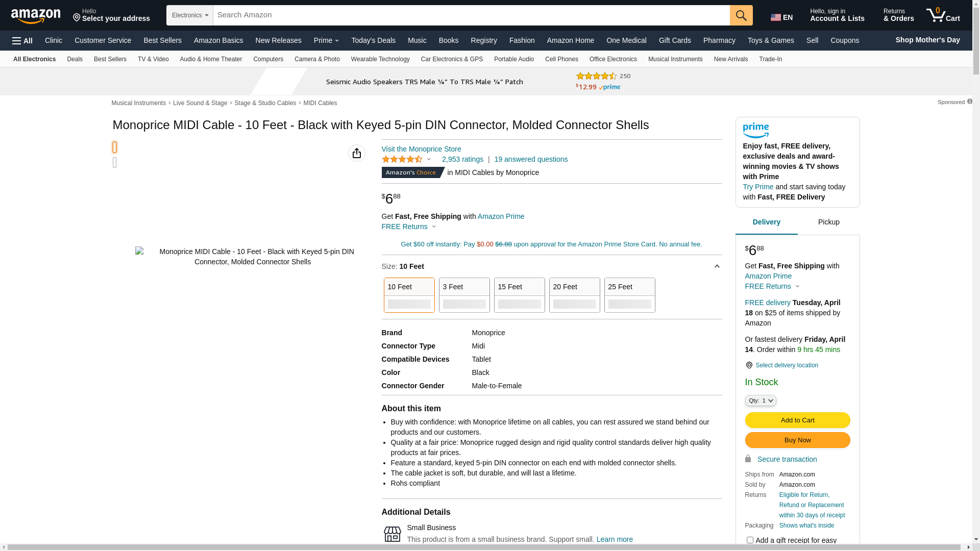Click the Sponsored info icon
Image resolution: width=980 pixels, height=551 pixels.
point(969,102)
